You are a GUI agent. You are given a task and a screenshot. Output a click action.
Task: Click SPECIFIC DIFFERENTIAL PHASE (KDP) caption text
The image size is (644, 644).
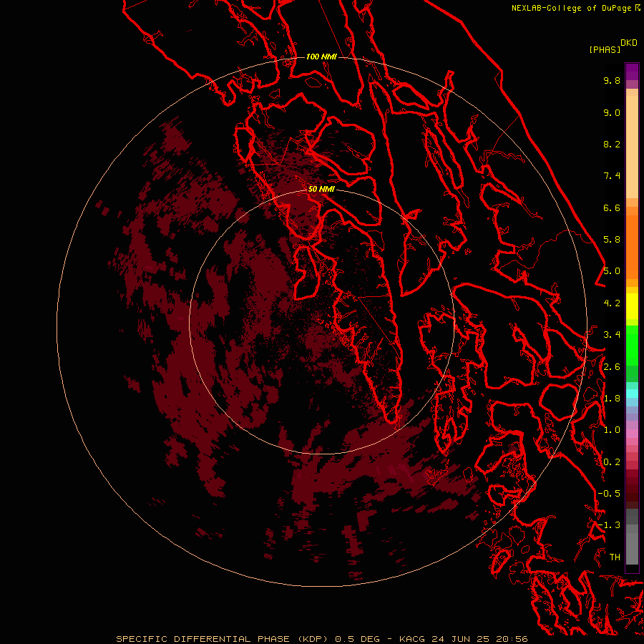click(x=221, y=639)
